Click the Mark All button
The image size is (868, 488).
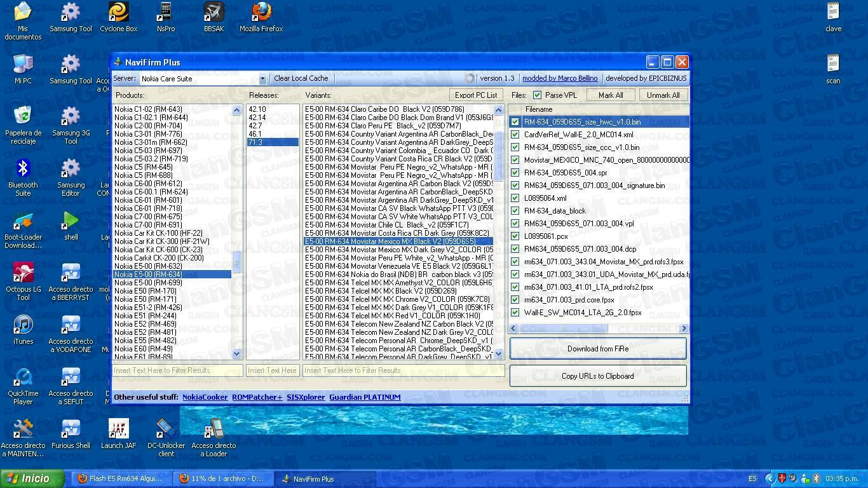pyautogui.click(x=611, y=95)
